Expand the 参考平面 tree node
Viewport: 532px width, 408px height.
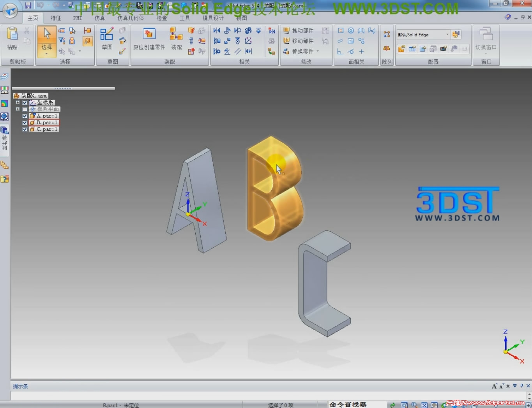17,109
